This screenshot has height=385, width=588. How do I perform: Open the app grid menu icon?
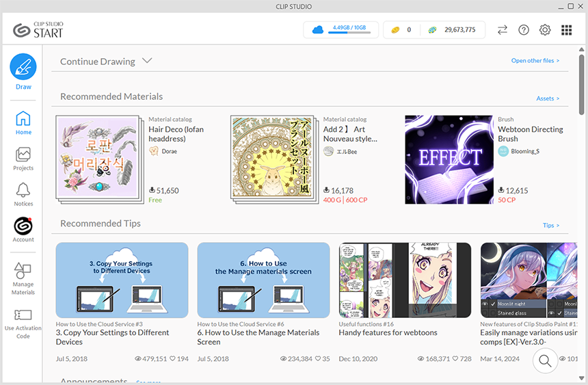click(x=566, y=30)
